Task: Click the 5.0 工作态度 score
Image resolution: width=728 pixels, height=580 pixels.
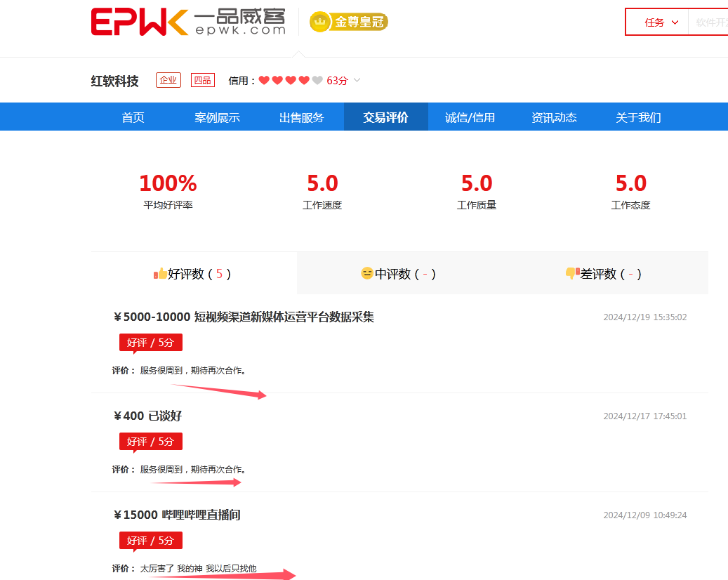Action: [x=630, y=183]
